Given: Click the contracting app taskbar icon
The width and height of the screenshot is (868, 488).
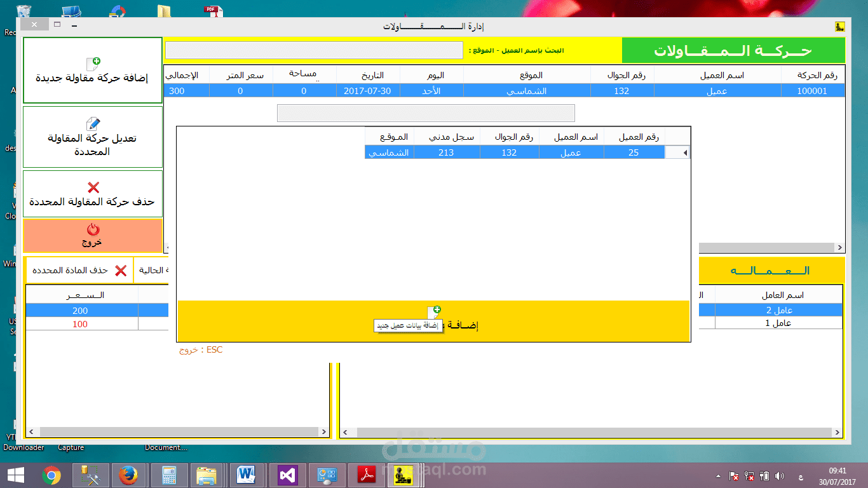Looking at the screenshot, I should pyautogui.click(x=404, y=475).
